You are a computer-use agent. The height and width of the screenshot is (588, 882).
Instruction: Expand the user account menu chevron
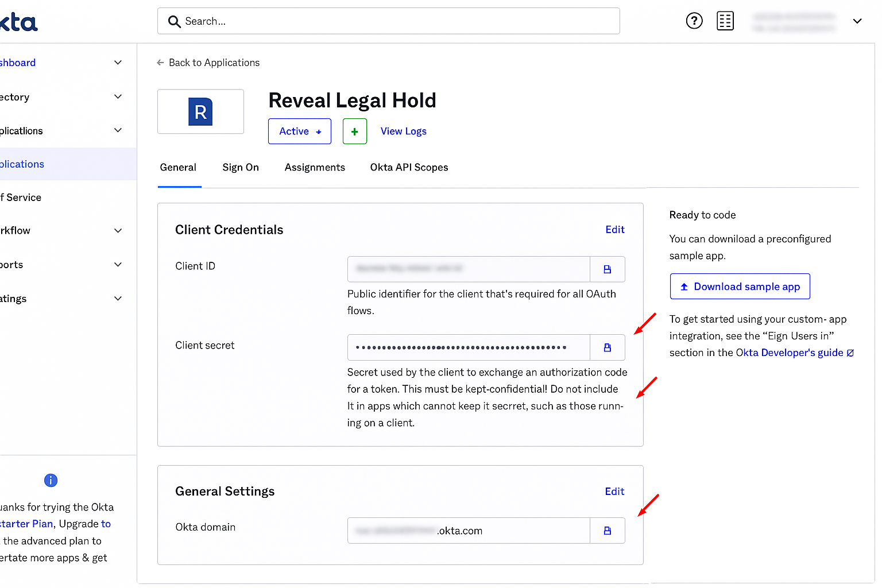tap(857, 21)
